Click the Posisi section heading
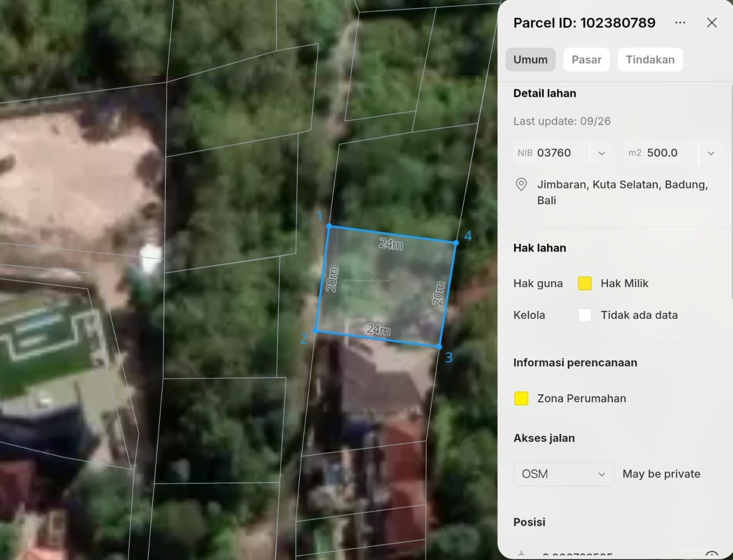This screenshot has width=733, height=560. pyautogui.click(x=529, y=522)
